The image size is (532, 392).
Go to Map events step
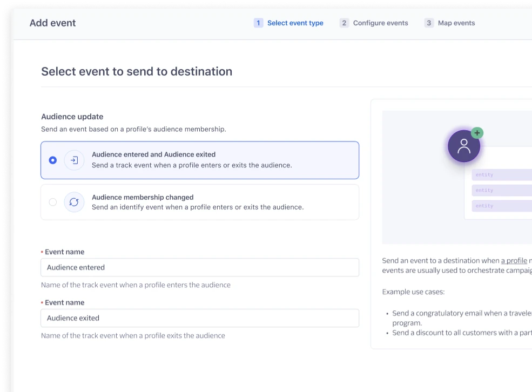(x=449, y=23)
